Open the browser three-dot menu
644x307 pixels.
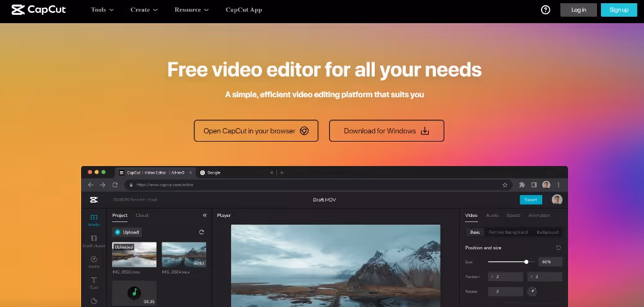click(x=558, y=185)
